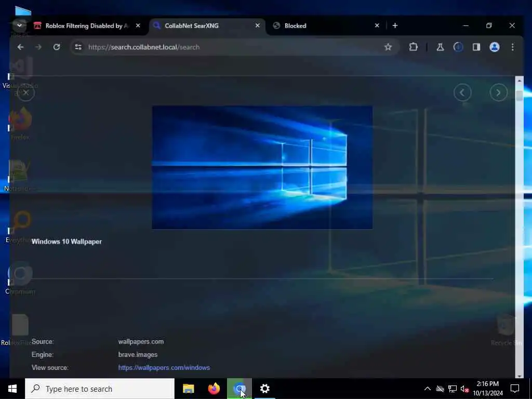Open the notification center icon

tap(515, 389)
